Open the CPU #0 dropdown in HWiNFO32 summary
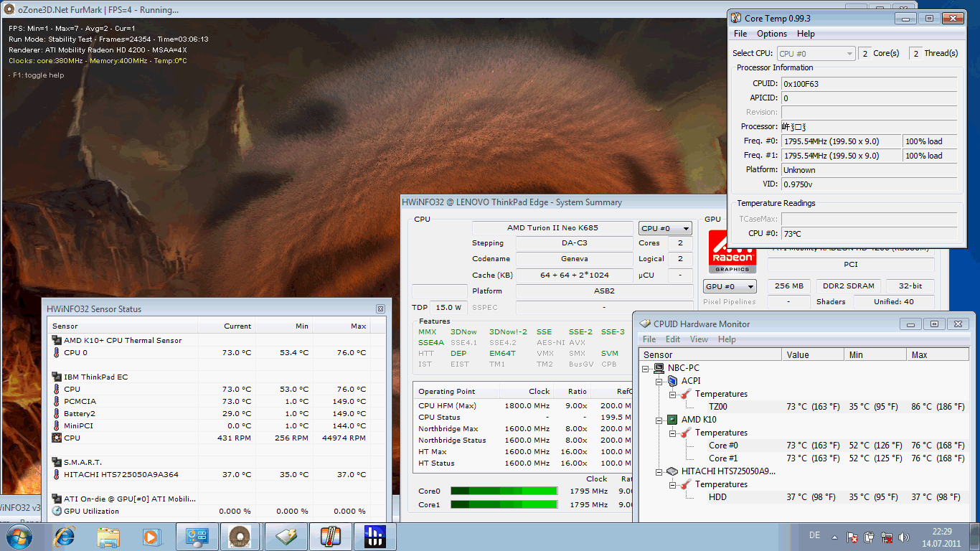Viewport: 980px width, 551px height. (665, 228)
